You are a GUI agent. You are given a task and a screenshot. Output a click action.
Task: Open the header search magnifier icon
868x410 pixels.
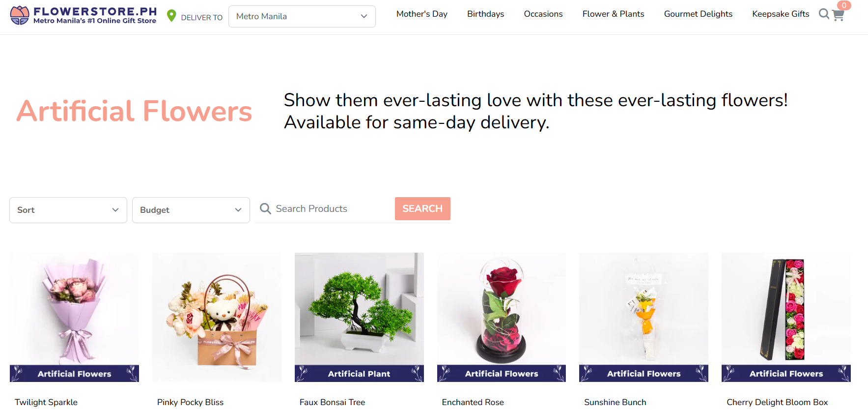coord(824,14)
